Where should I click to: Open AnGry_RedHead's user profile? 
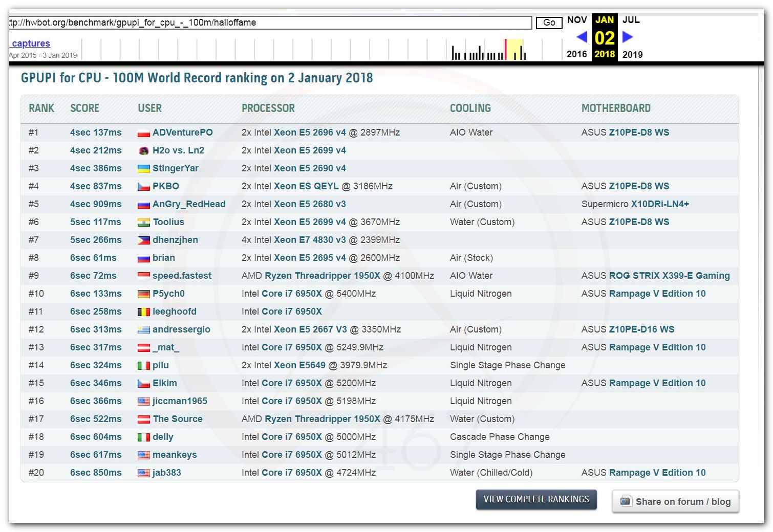point(189,204)
